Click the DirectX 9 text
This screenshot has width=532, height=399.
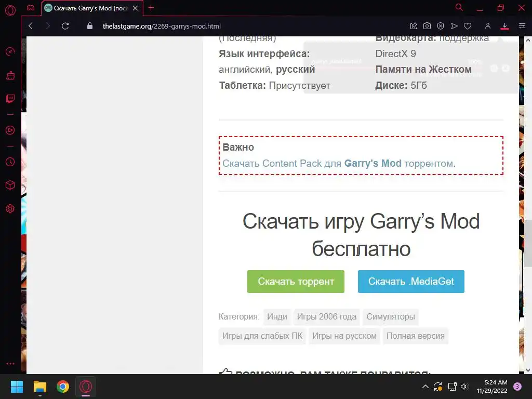click(395, 54)
